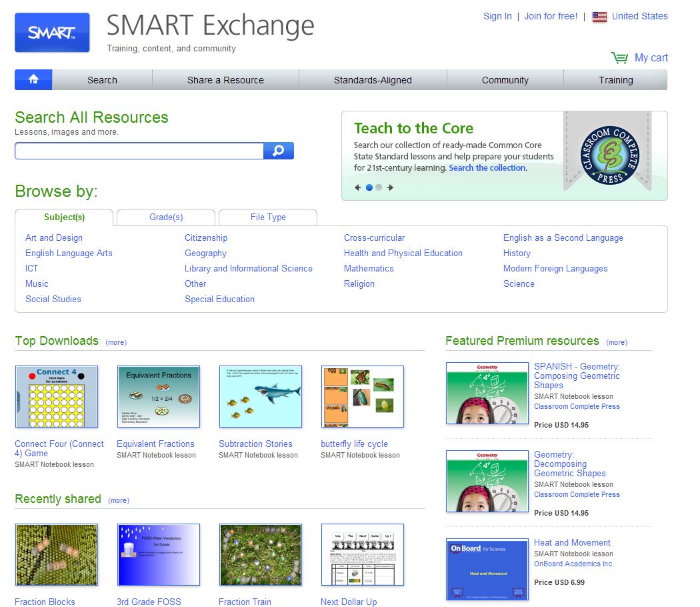The width and height of the screenshot is (700, 607).
Task: Switch to the File Type tab
Action: (268, 217)
